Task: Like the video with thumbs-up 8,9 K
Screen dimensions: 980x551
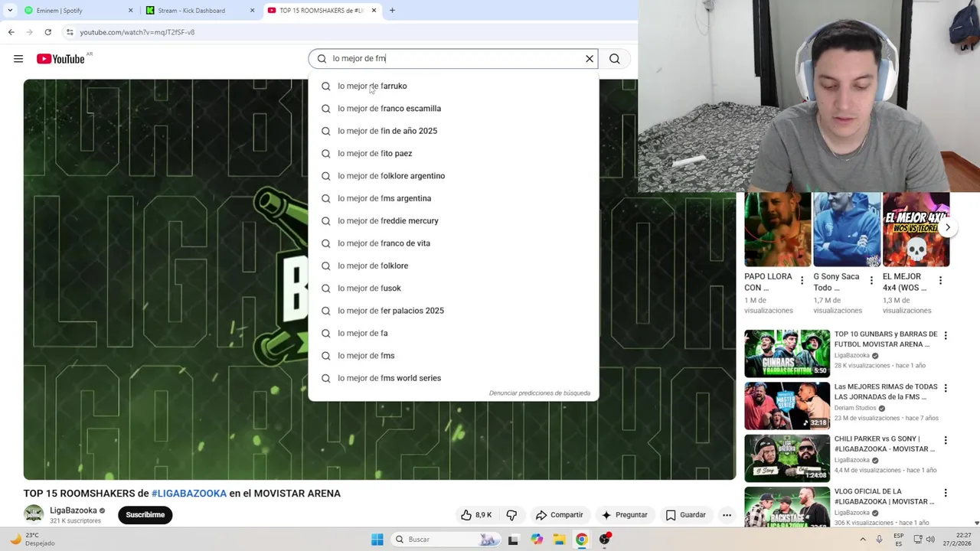Action: 476,515
